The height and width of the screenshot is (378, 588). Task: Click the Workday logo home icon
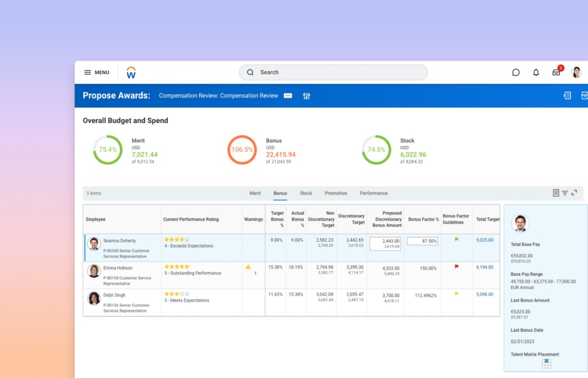point(131,73)
